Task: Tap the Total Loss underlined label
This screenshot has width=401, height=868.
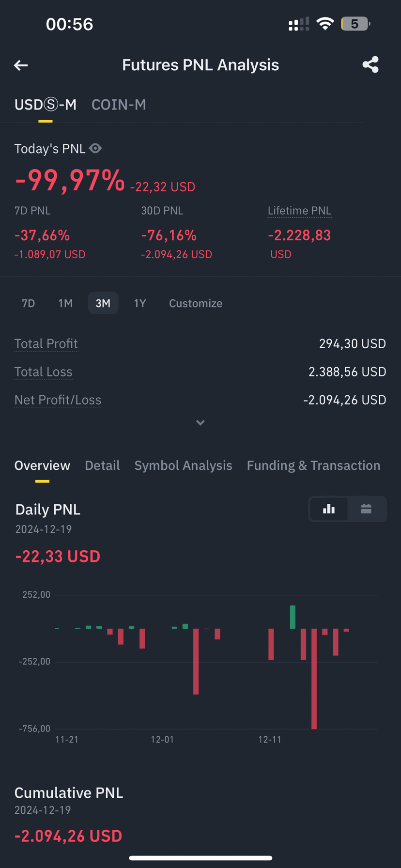Action: pos(43,372)
